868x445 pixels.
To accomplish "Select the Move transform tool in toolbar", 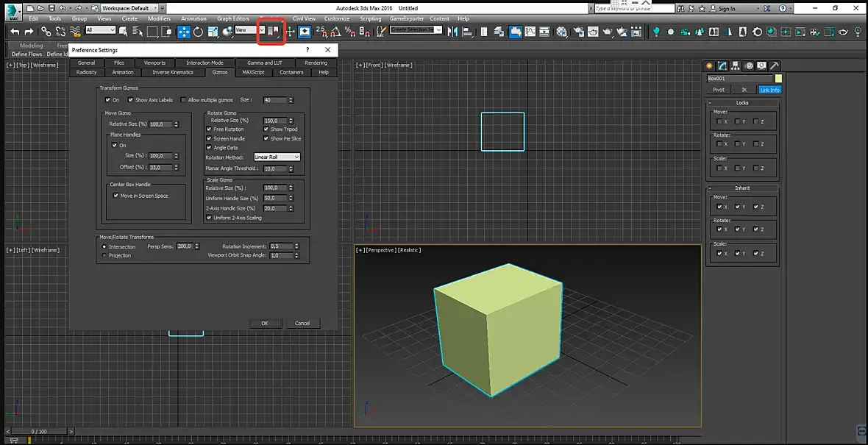I will [183, 32].
